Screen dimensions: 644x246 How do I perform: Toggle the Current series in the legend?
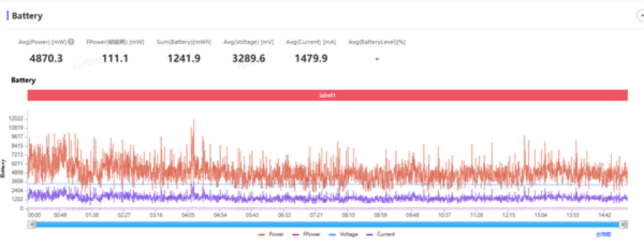pos(380,234)
